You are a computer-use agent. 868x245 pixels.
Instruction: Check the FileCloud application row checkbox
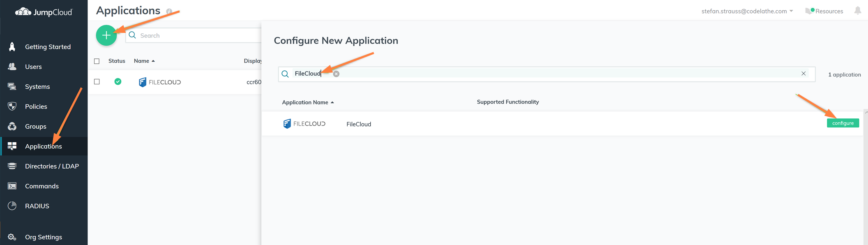97,82
